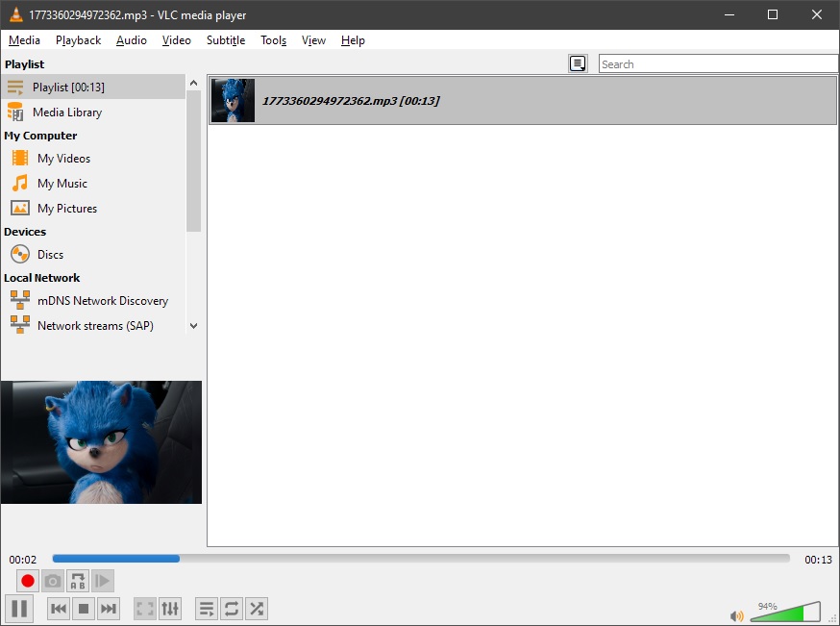Toggle random shuffle playback
Image resolution: width=840 pixels, height=626 pixels.
257,609
